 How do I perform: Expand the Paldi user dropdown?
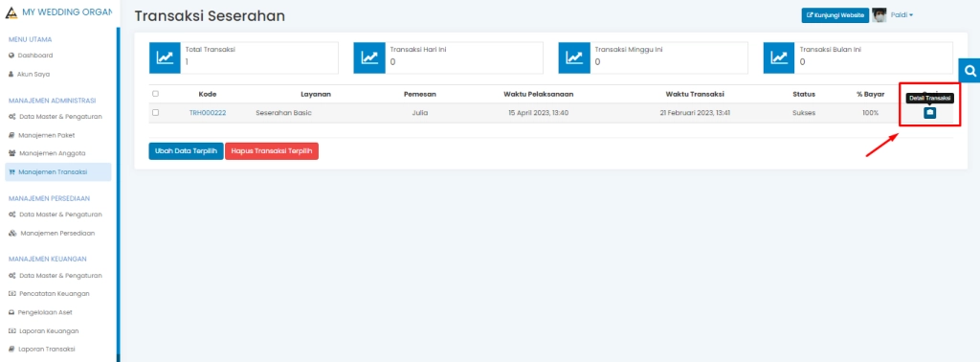[x=902, y=15]
